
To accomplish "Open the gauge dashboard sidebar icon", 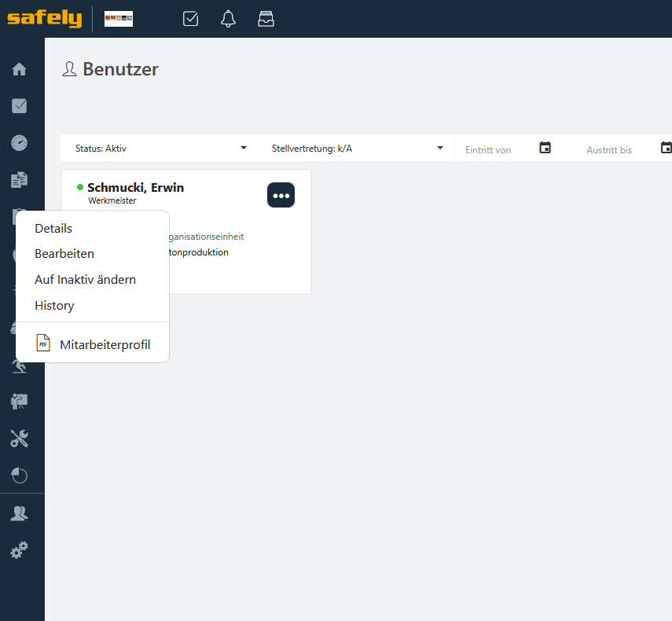I will pos(20,143).
